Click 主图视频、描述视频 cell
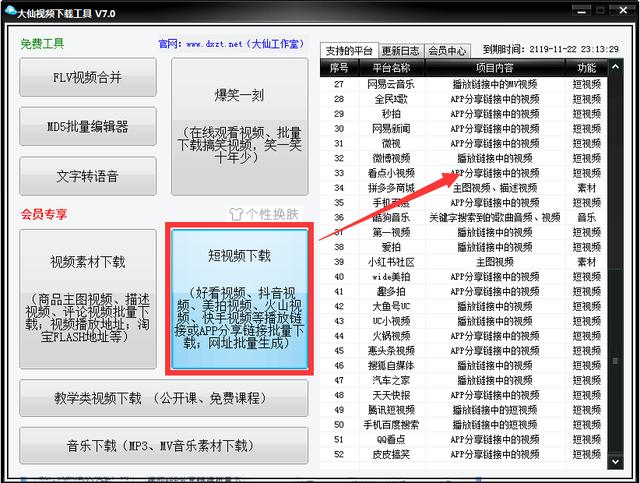This screenshot has height=483, width=640. click(x=495, y=188)
